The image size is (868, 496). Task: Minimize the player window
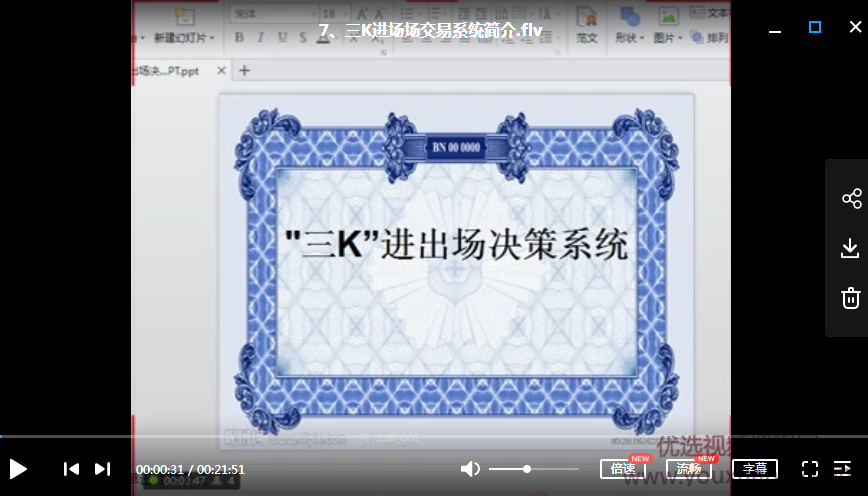(775, 30)
